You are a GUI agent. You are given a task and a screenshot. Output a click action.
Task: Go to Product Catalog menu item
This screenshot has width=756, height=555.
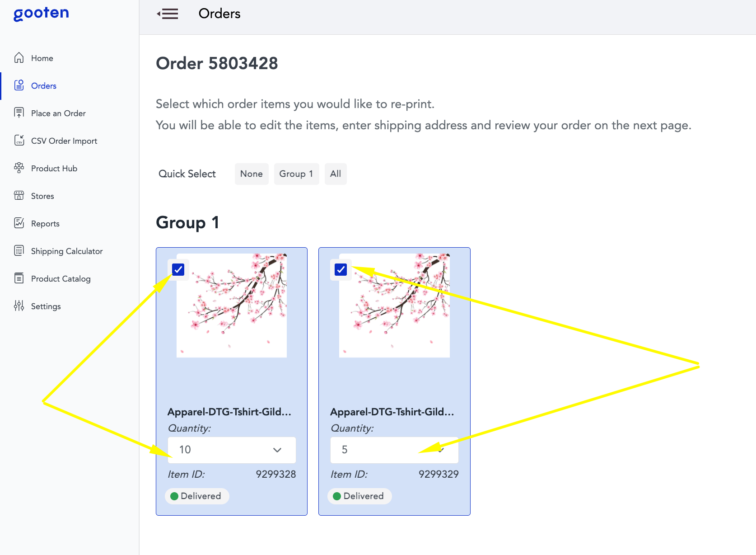pos(61,279)
